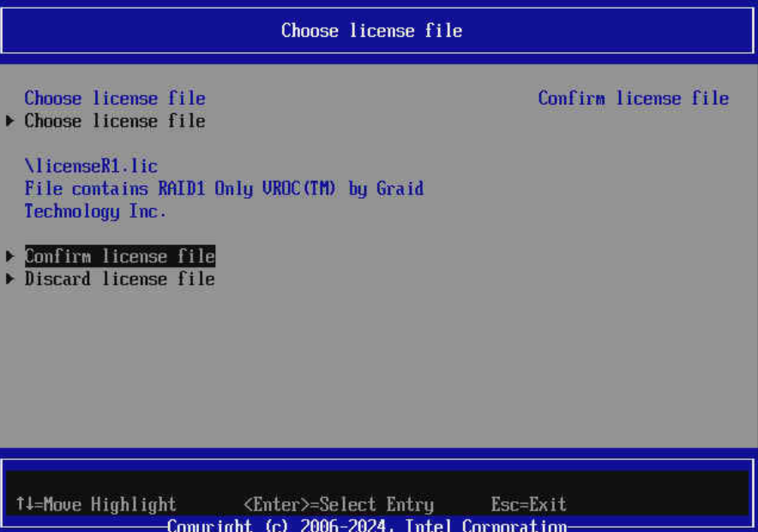Image resolution: width=758 pixels, height=532 pixels.
Task: Click the '\licenseR1.lic' file path text
Action: pos(92,166)
